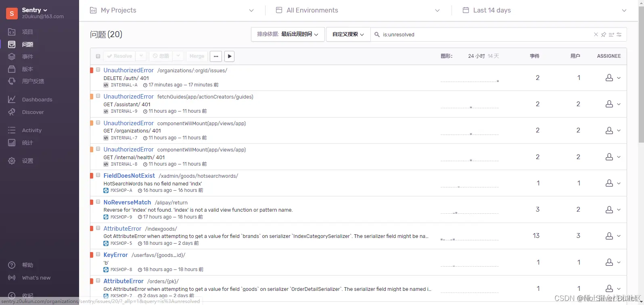The height and width of the screenshot is (305, 644).
Task: Open What's new in the sidebar
Action: [36, 278]
